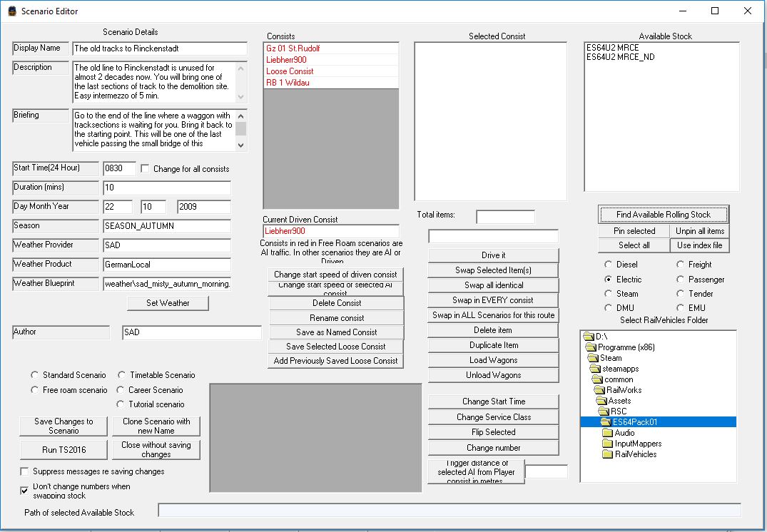Select the Audio folder icon
The width and height of the screenshot is (767, 532).
[609, 433]
